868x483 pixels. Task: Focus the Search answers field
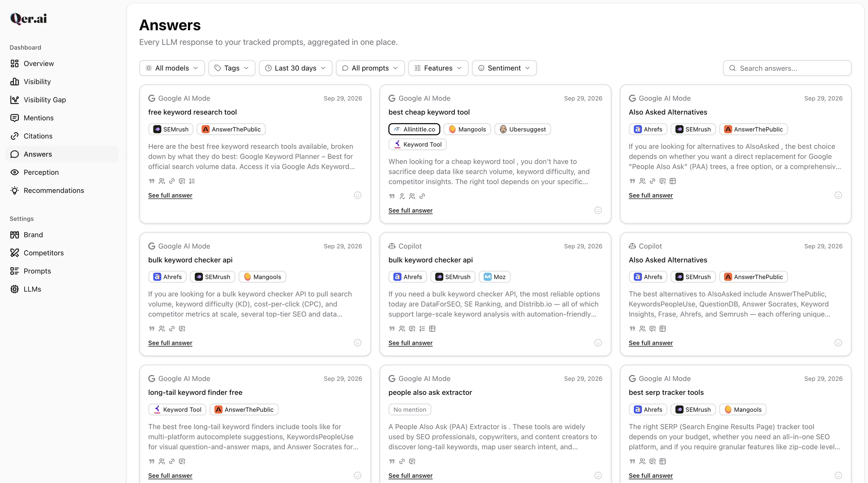click(x=787, y=68)
